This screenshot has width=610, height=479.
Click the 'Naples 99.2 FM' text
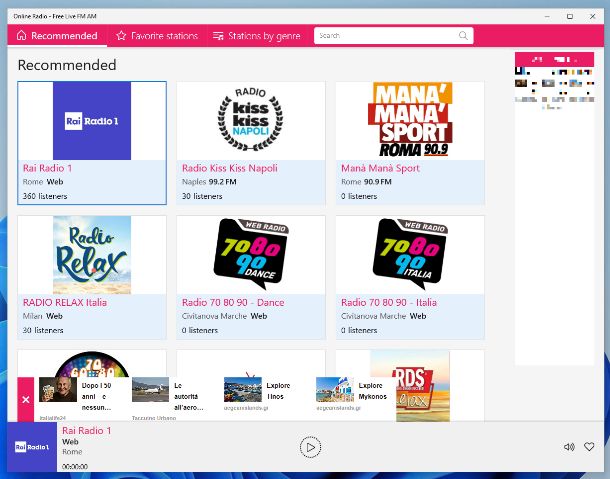[x=209, y=182]
